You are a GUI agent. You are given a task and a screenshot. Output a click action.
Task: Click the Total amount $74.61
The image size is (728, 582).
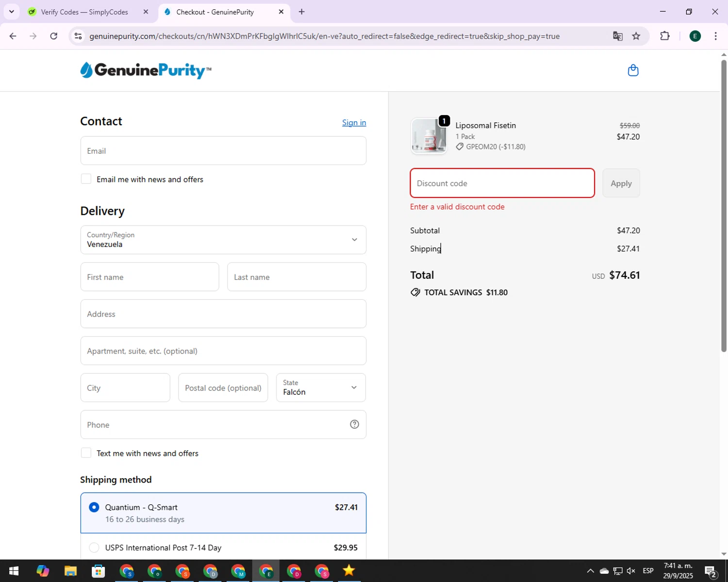pos(624,275)
